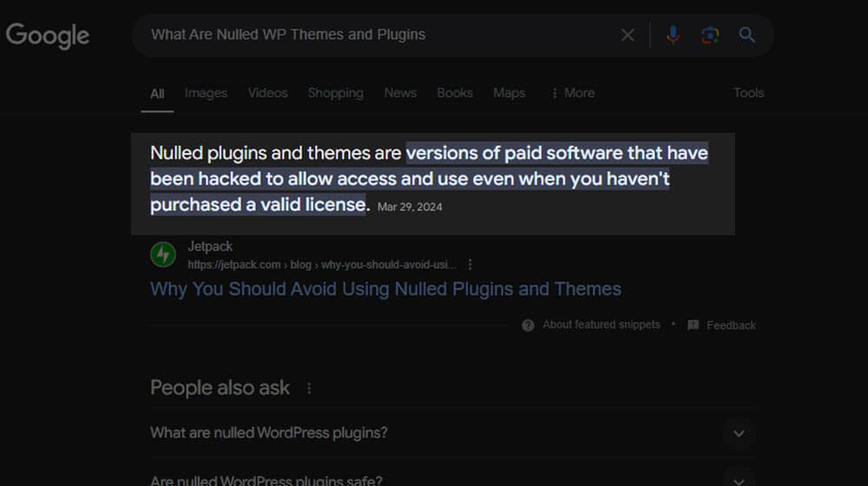Click the jetpack.com URL breadcrumb
Image resolution: width=868 pixels, height=486 pixels.
(x=322, y=265)
